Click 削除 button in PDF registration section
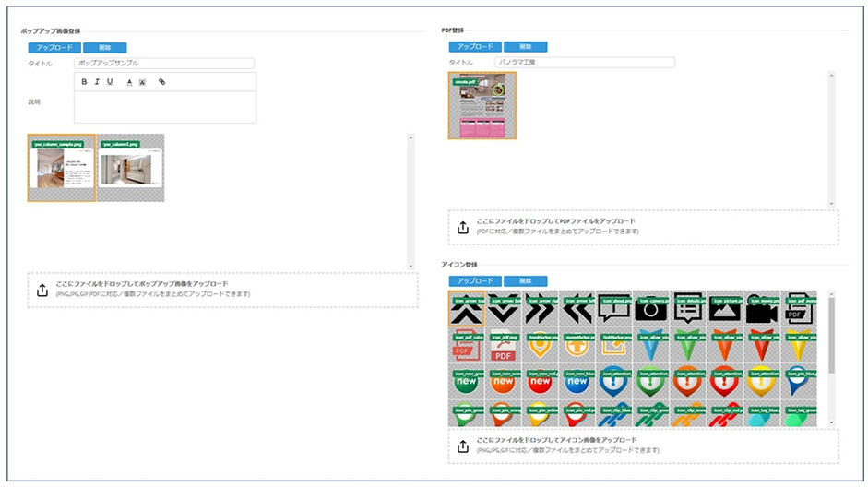Viewport: 868px width, 487px height. click(x=525, y=46)
